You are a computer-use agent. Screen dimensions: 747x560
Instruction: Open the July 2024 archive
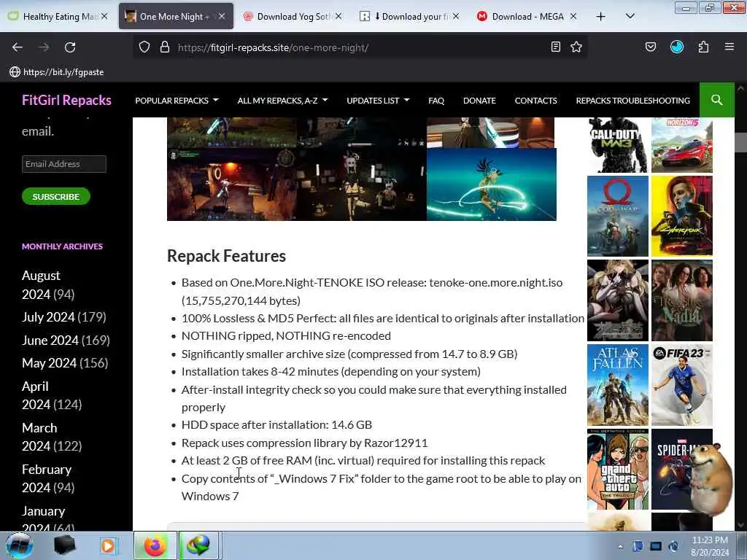point(48,316)
